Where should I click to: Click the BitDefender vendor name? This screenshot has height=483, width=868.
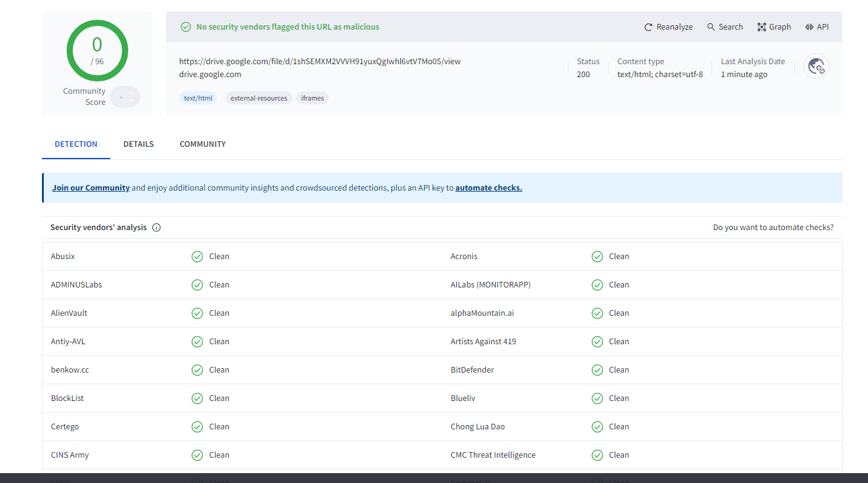(x=472, y=370)
